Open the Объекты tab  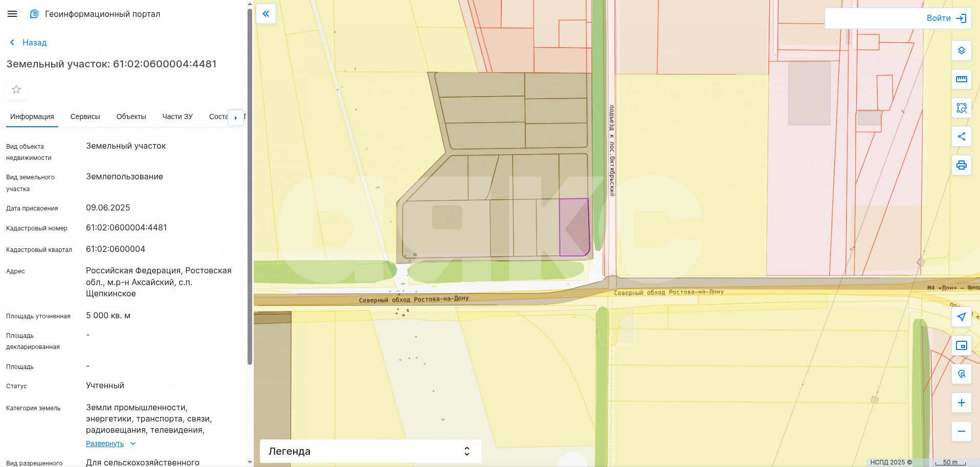[x=131, y=116]
